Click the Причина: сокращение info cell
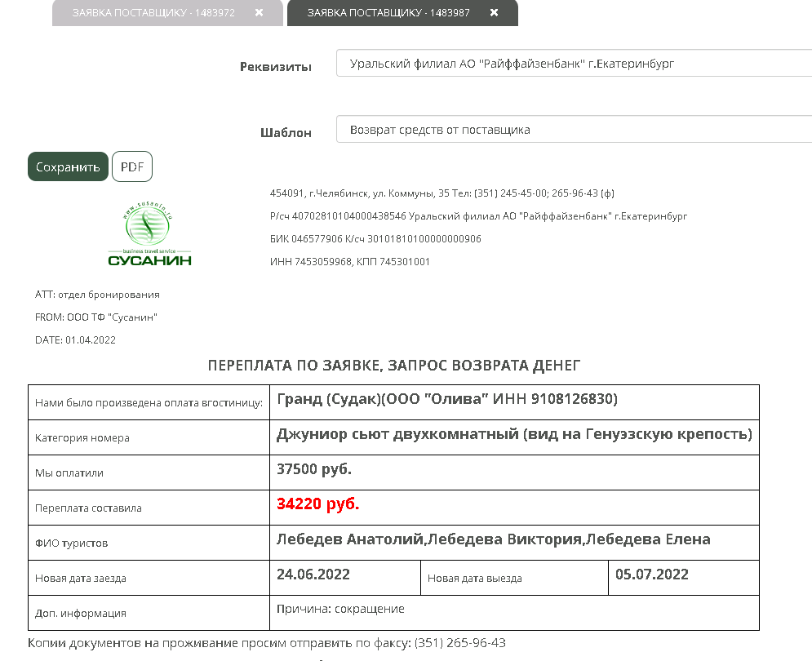Viewport: 812px width, 661px height. [340, 609]
